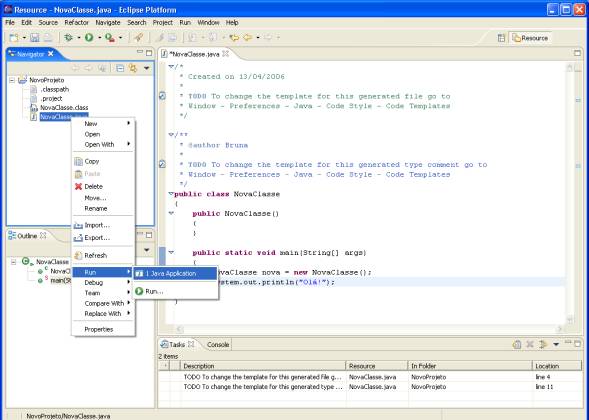Switch to the Resource perspective
This screenshot has width=589, height=420.
coord(530,38)
